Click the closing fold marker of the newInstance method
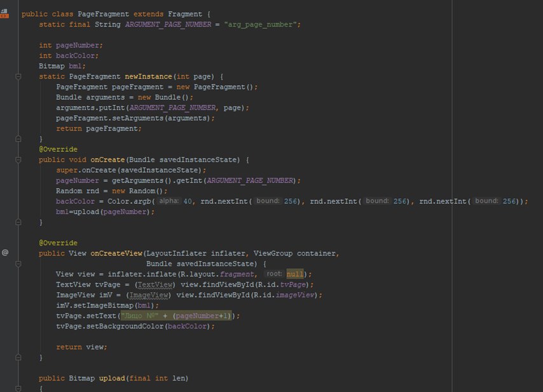This screenshot has width=543, height=392. click(x=18, y=139)
